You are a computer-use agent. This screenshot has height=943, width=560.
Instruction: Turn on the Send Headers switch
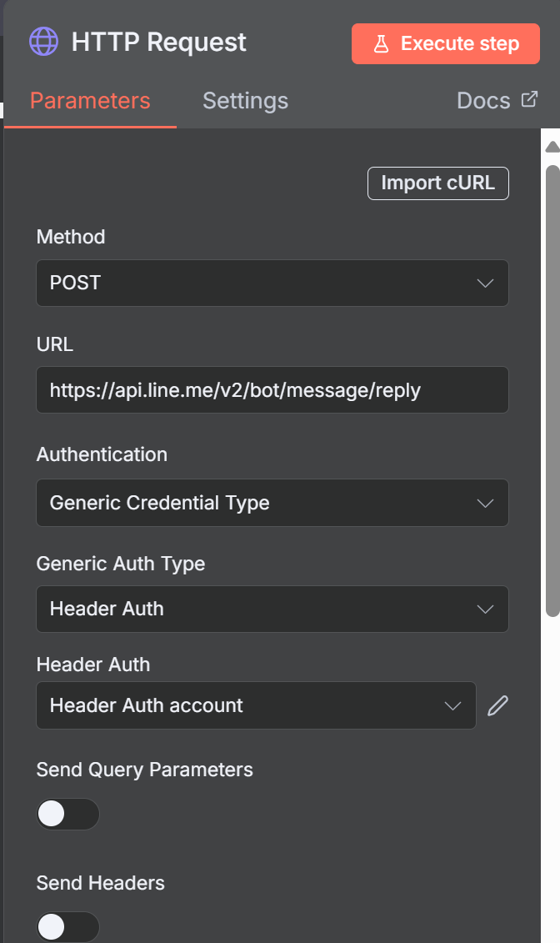[67, 926]
